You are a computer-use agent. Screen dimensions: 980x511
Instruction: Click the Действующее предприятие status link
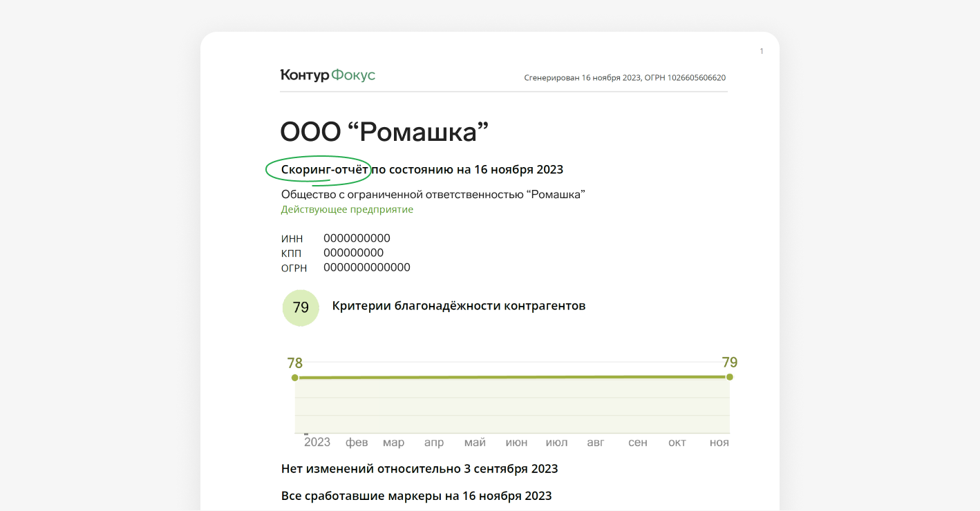[x=347, y=209]
